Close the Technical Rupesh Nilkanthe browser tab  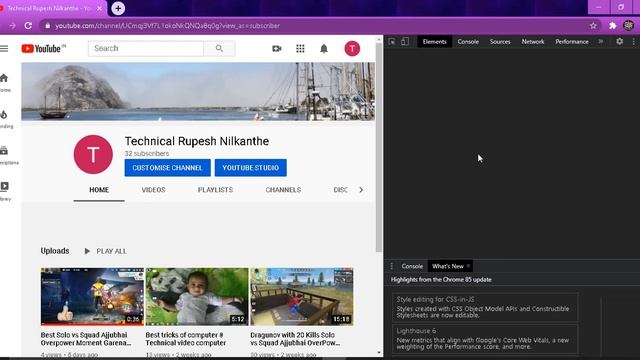99,8
